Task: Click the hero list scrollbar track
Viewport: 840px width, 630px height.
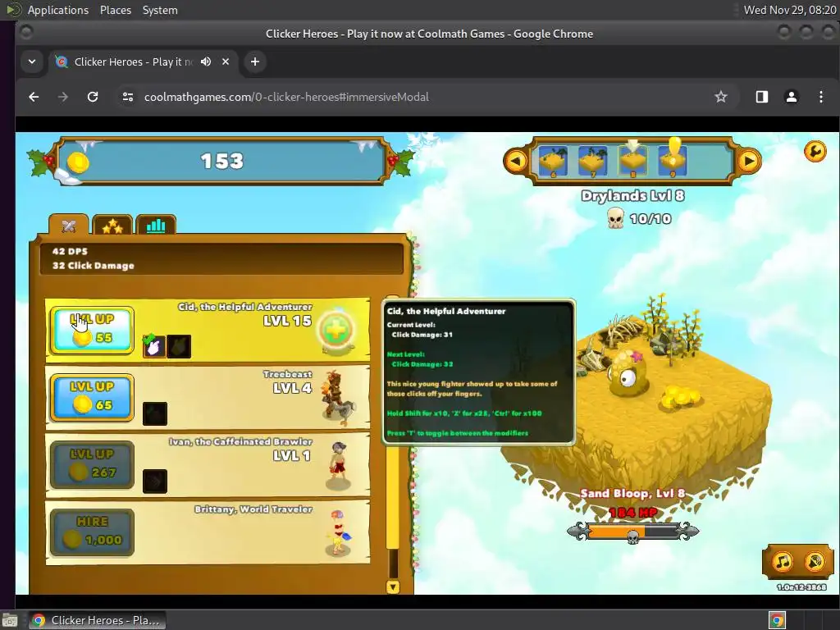Action: (x=393, y=436)
